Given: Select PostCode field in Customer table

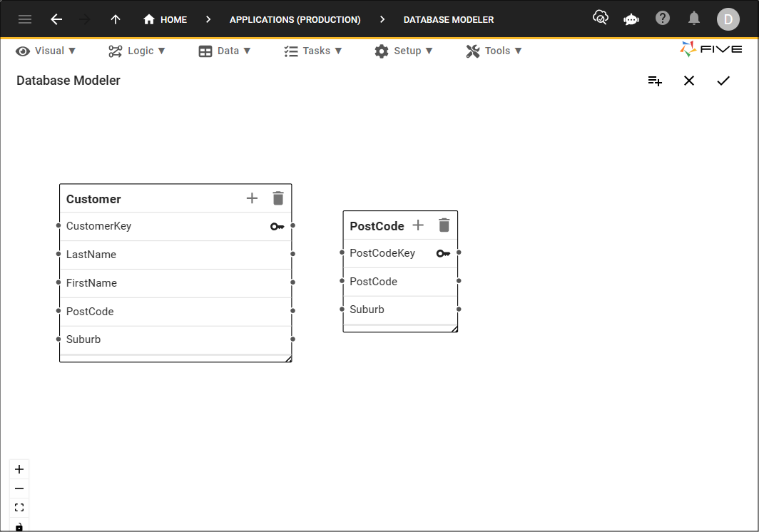Looking at the screenshot, I should pyautogui.click(x=175, y=312).
